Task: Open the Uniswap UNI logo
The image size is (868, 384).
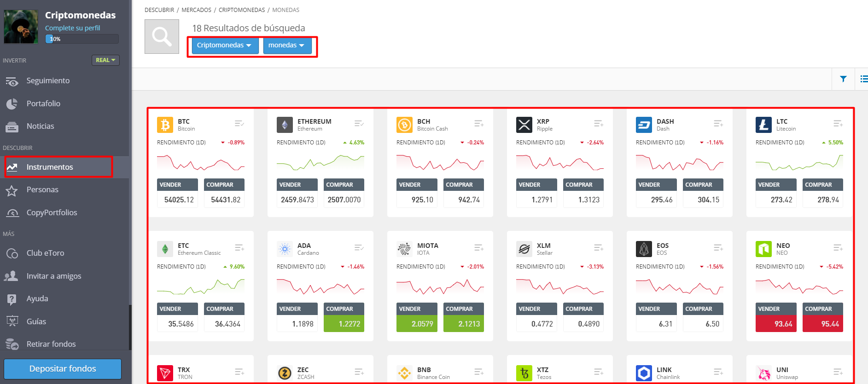Action: (763, 373)
